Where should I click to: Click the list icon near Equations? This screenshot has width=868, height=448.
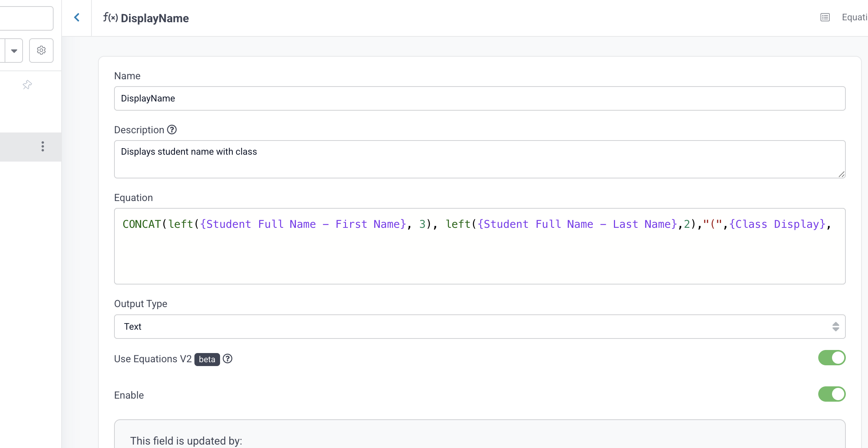click(825, 17)
